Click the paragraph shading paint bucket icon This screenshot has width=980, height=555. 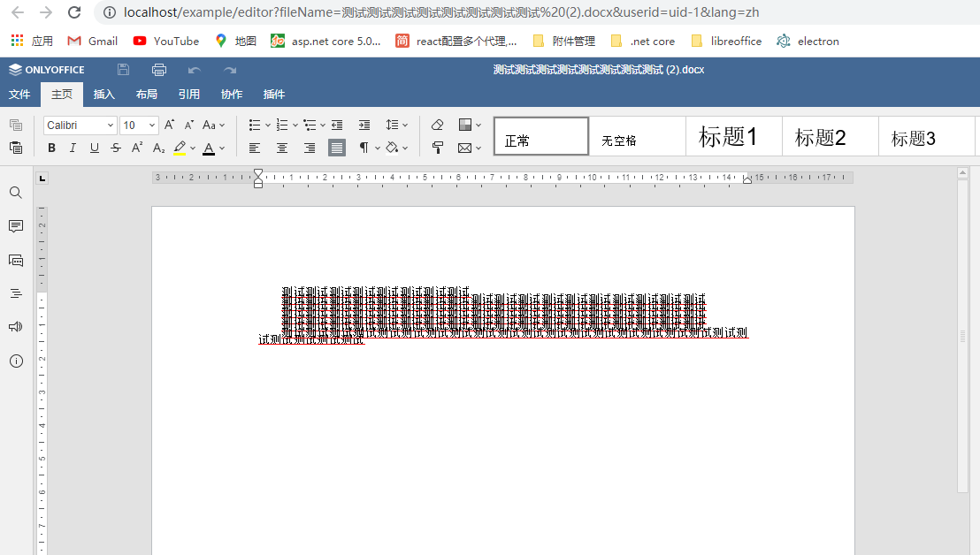[392, 148]
